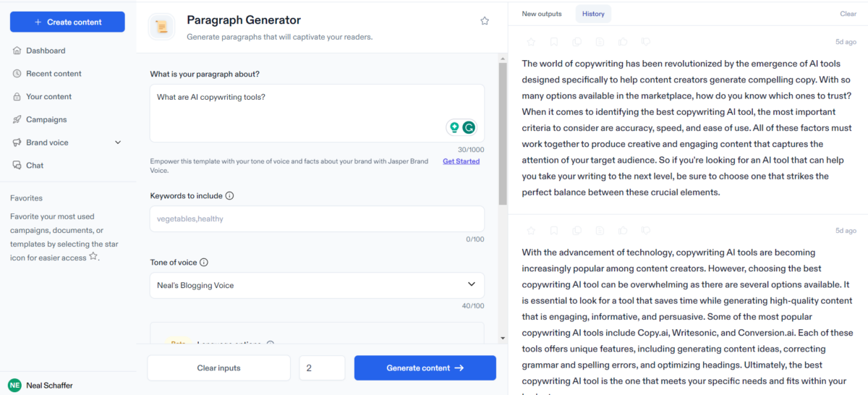Thumbs up the second output paragraph
Viewport: 868px width, 395px height.
pyautogui.click(x=623, y=231)
